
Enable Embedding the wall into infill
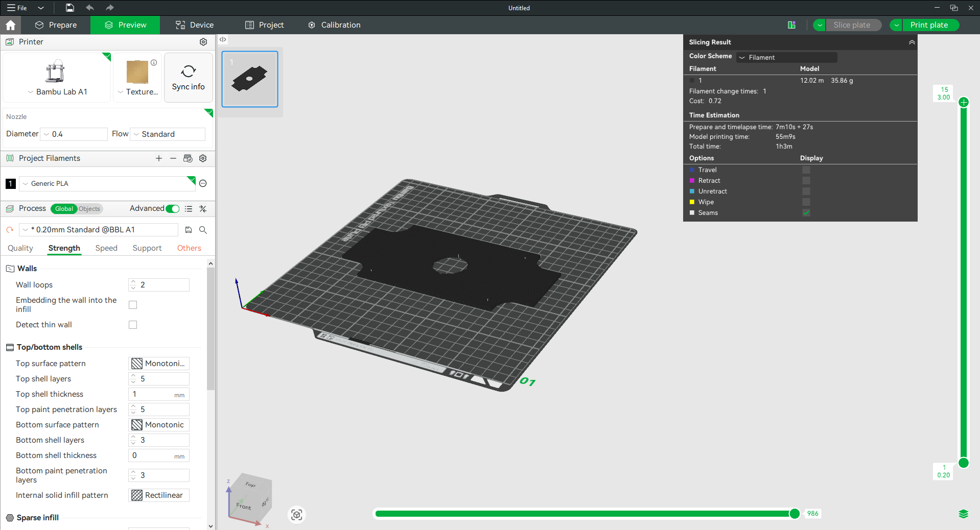tap(133, 305)
